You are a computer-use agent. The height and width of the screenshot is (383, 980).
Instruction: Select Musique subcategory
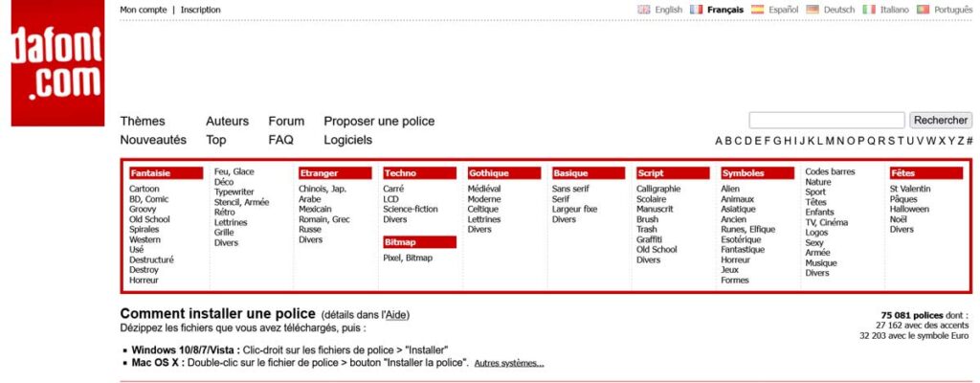point(820,263)
